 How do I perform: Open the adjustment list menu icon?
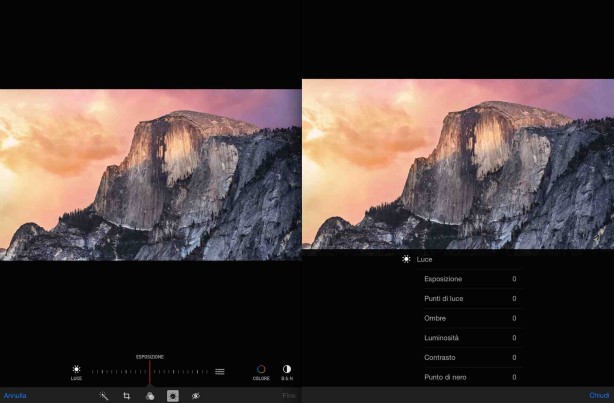(x=220, y=371)
